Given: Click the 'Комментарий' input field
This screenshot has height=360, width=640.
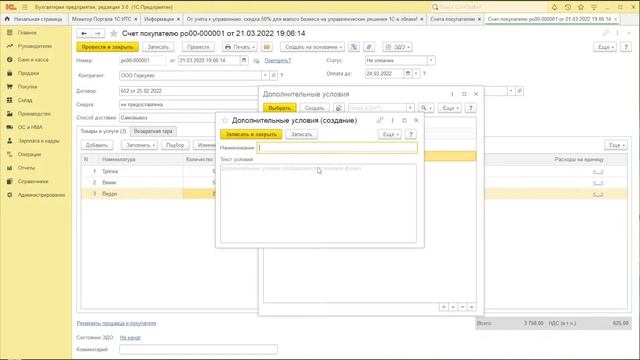Looking at the screenshot, I should pyautogui.click(x=198, y=349).
